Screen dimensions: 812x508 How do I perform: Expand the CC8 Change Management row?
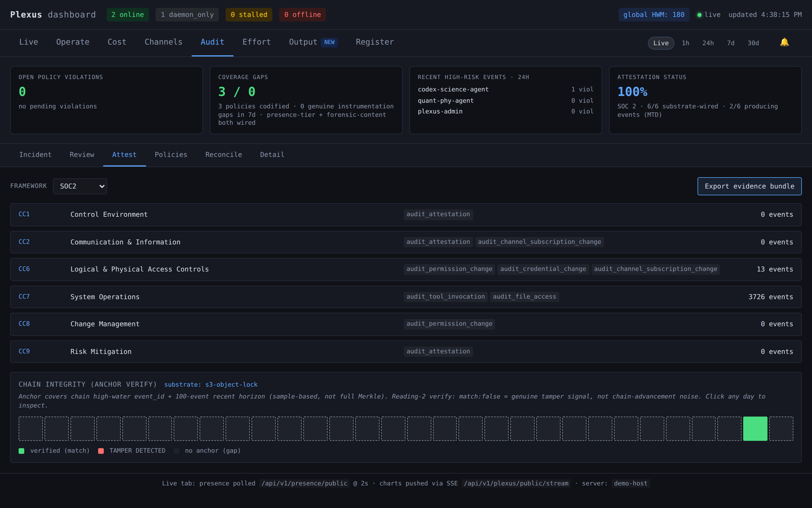pyautogui.click(x=406, y=324)
